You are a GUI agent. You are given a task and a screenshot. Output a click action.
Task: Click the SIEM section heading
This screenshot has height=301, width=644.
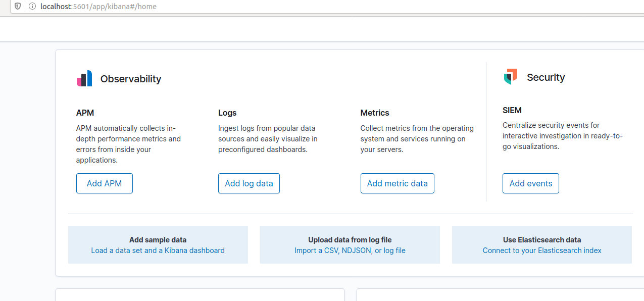(x=512, y=110)
